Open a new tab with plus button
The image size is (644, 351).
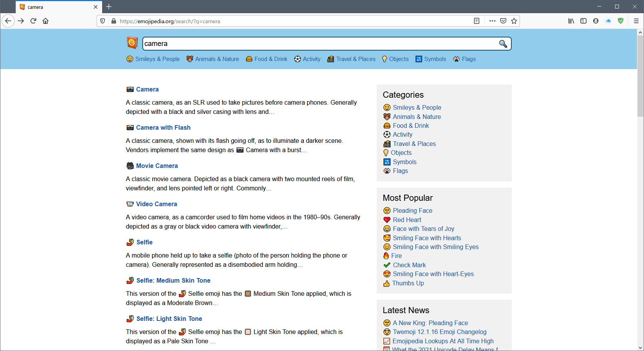pos(109,7)
